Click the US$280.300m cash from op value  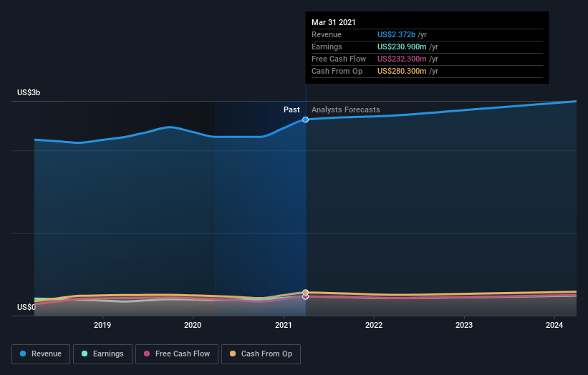point(402,71)
